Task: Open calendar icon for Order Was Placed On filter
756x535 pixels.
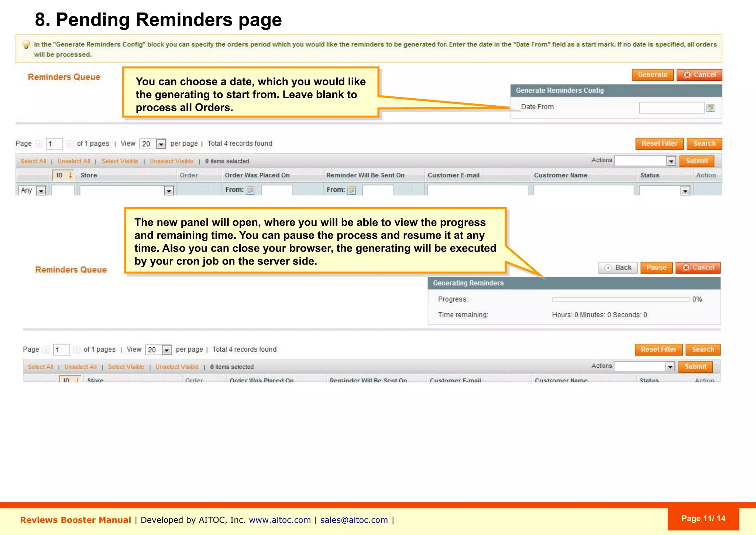Action: [250, 190]
